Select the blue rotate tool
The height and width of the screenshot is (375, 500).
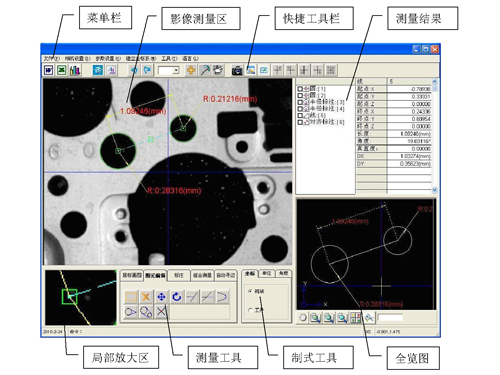coord(176,296)
